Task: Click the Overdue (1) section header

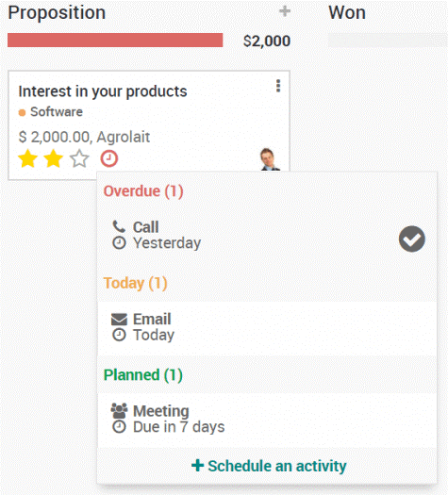Action: [x=143, y=191]
